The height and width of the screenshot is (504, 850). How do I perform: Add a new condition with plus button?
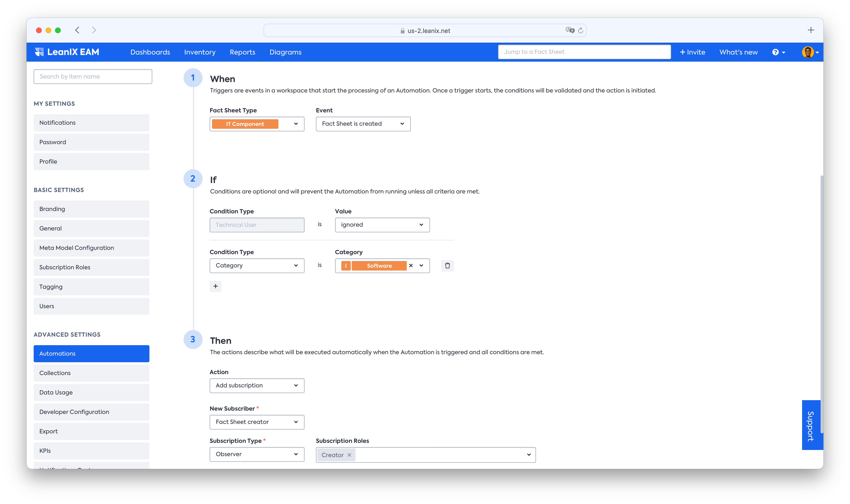click(x=215, y=286)
